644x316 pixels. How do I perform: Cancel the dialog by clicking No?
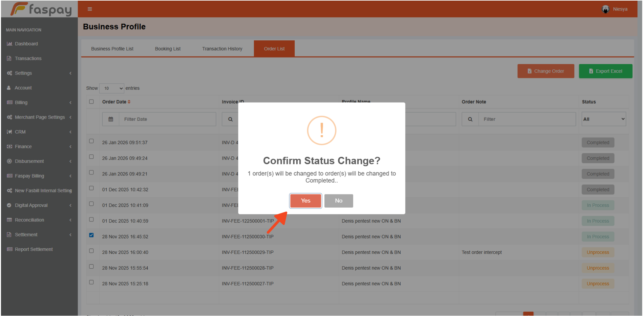(x=338, y=201)
